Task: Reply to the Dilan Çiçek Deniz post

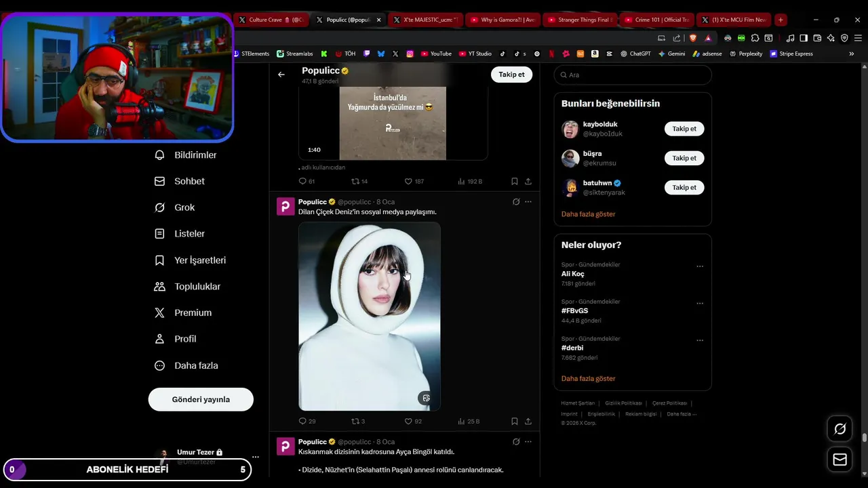Action: 307,422
